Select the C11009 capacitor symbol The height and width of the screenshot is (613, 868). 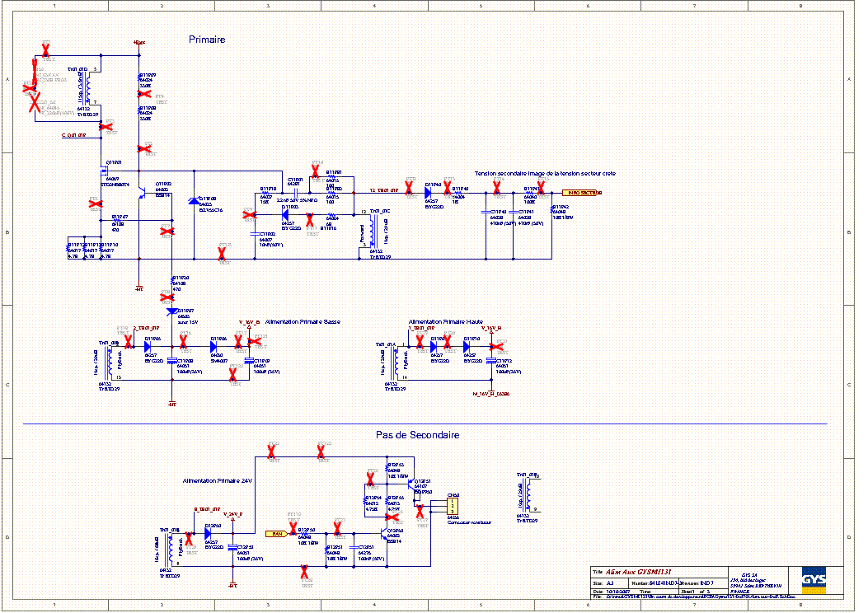[249, 361]
